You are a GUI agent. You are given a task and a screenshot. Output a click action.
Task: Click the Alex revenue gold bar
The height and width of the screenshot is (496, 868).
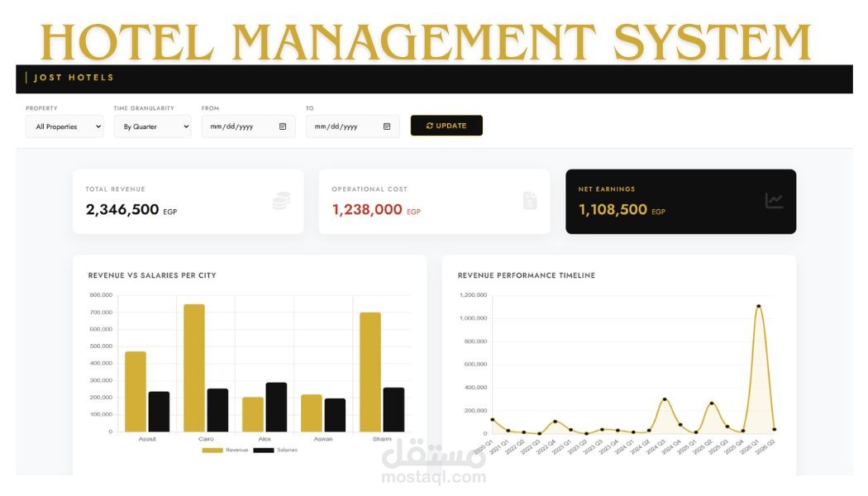coord(253,415)
